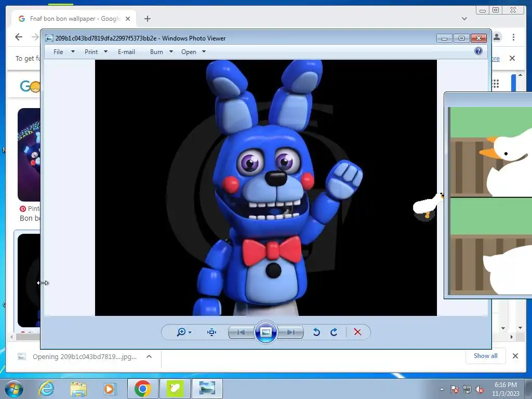Select the Fnaf bon bon wallpaper tab
The height and width of the screenshot is (399, 532).
[74, 19]
